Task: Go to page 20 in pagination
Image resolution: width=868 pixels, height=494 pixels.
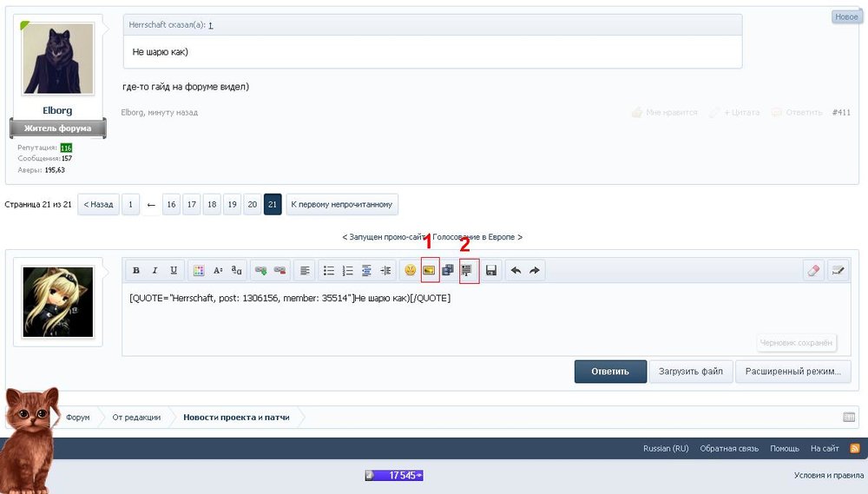Action: (252, 205)
